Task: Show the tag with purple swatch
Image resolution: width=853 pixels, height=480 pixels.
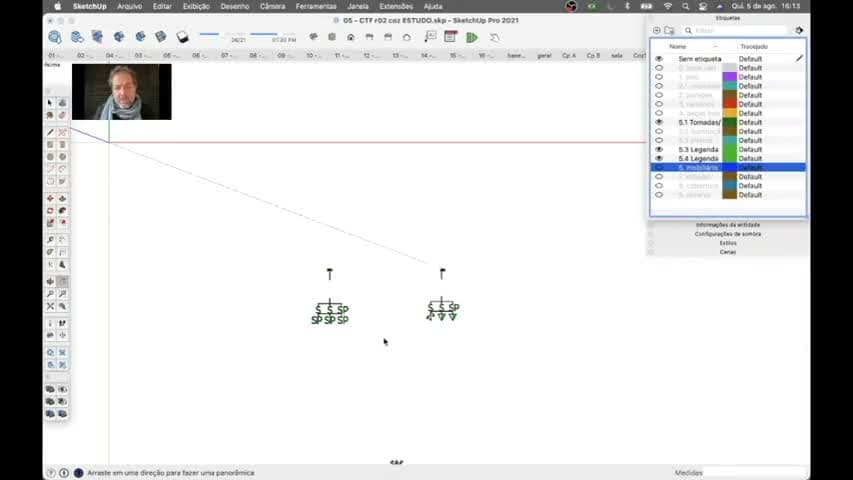Action: click(659, 77)
